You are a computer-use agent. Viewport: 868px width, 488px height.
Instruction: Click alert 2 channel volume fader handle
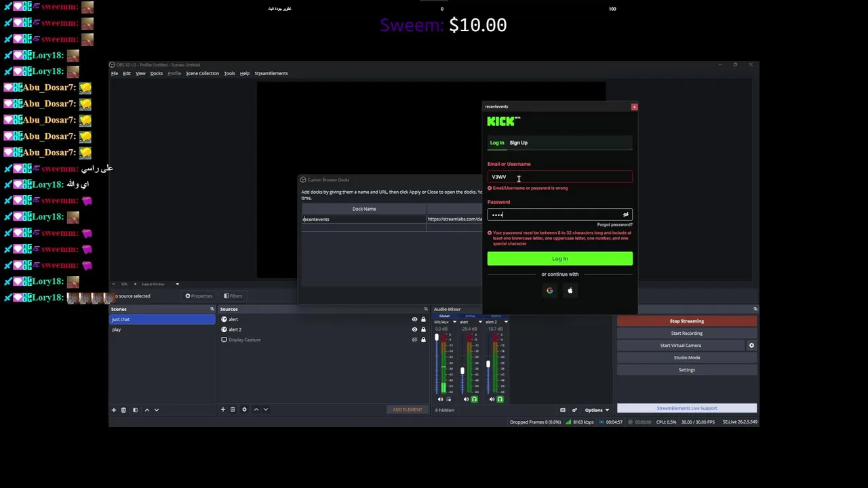point(488,365)
